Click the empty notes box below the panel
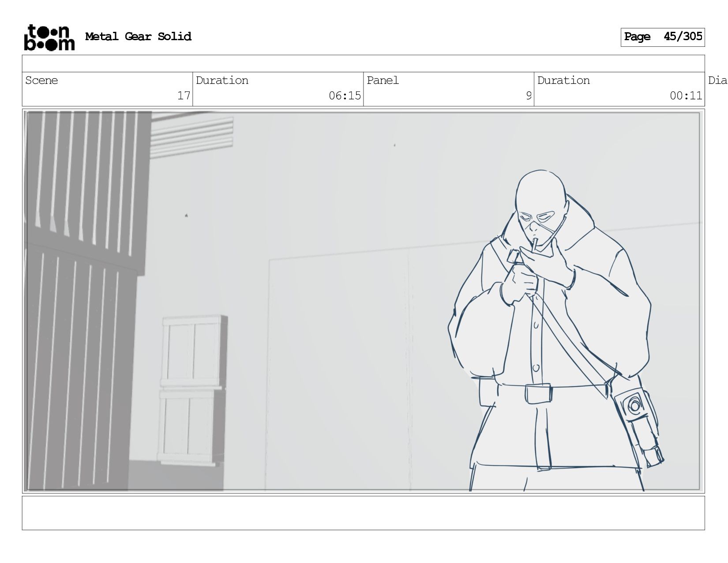728x563 pixels. click(363, 513)
